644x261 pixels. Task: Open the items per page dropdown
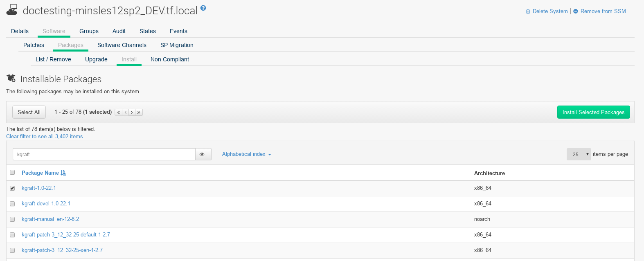(579, 154)
